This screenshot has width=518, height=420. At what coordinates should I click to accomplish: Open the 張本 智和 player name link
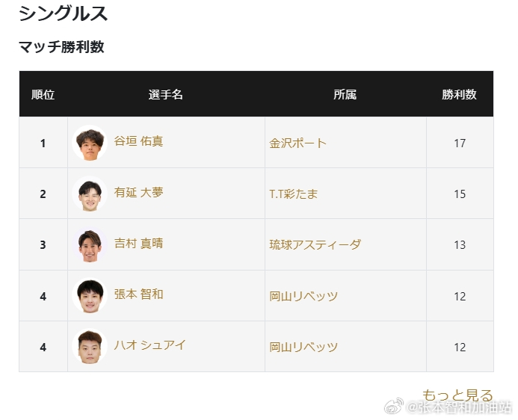pyautogui.click(x=138, y=294)
